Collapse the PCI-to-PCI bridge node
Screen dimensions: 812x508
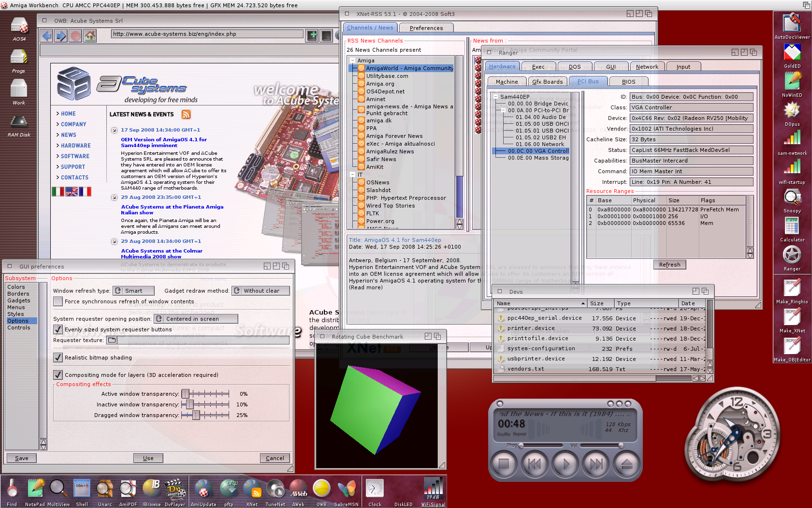coord(504,110)
